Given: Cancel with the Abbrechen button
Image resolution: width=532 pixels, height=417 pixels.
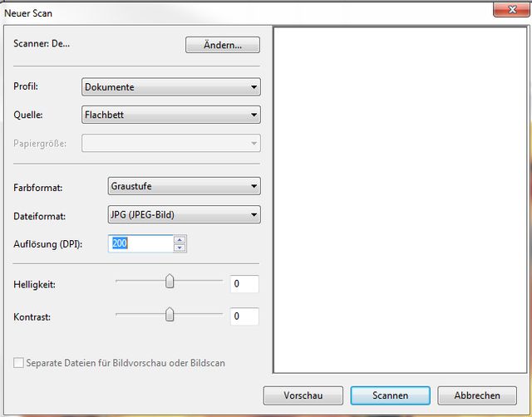Looking at the screenshot, I should 477,395.
